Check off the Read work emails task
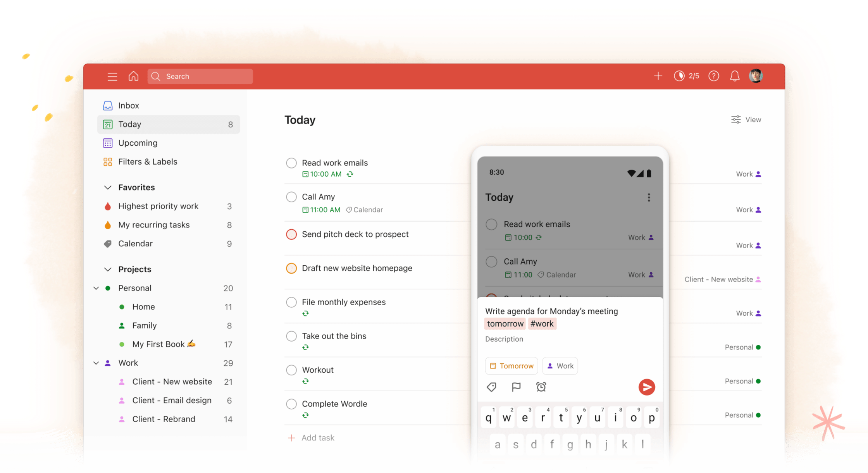Image resolution: width=868 pixels, height=473 pixels. click(x=291, y=163)
